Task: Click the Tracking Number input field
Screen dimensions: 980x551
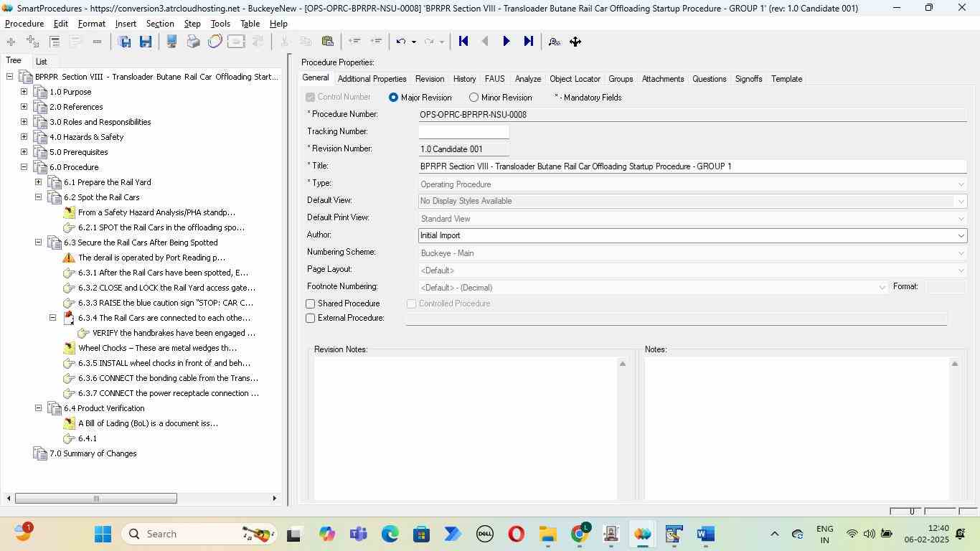Action: (x=463, y=132)
